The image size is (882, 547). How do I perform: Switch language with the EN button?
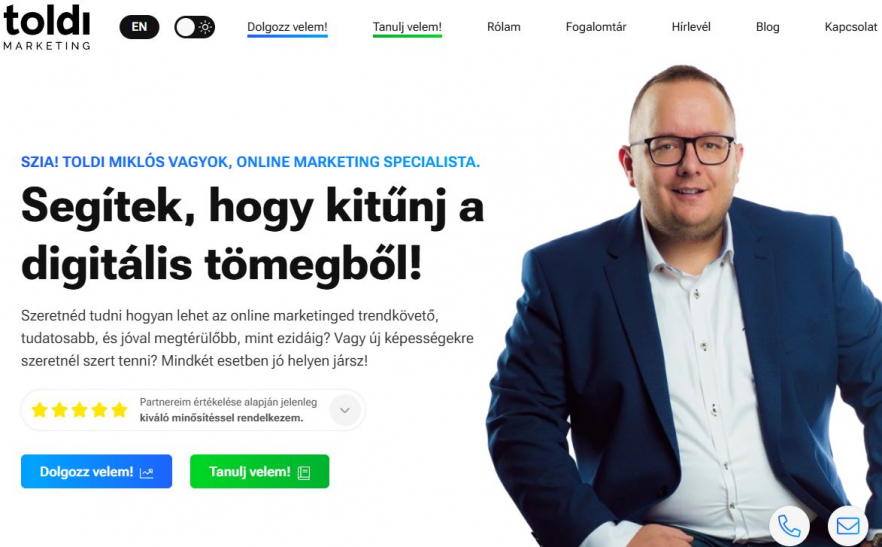[x=140, y=27]
